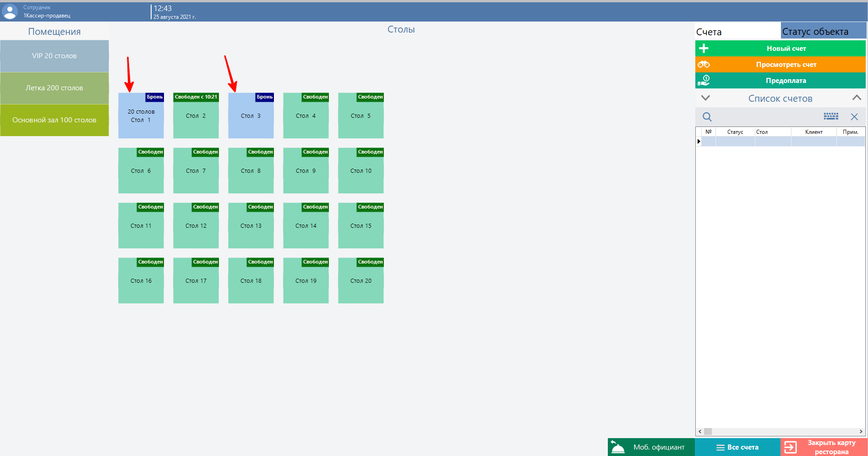Click the prepayment hand-coin icon
The image size is (868, 456).
click(x=704, y=81)
